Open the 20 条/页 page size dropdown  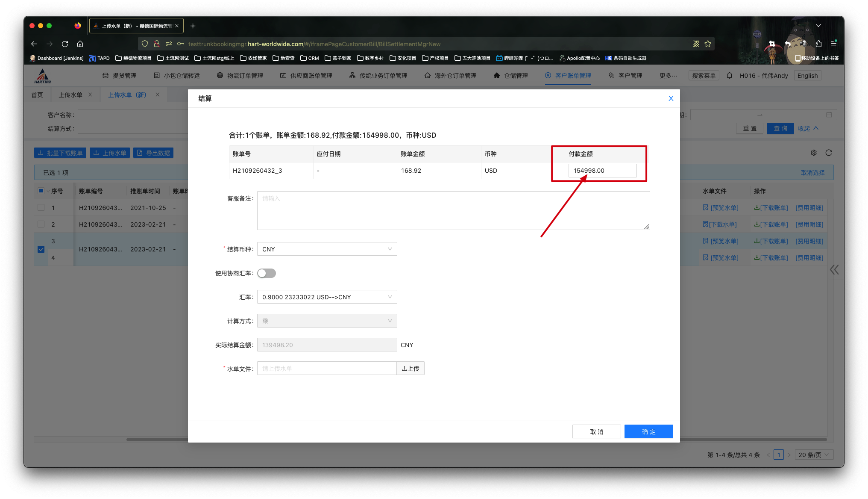coord(813,455)
